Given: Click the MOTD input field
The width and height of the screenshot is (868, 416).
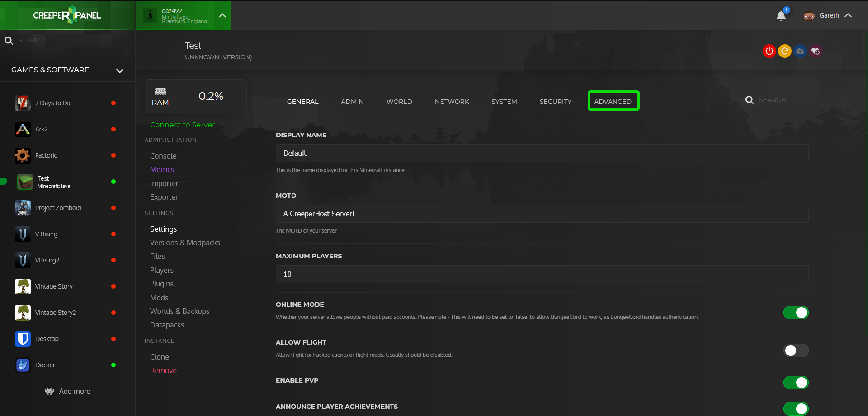Looking at the screenshot, I should click(x=542, y=214).
